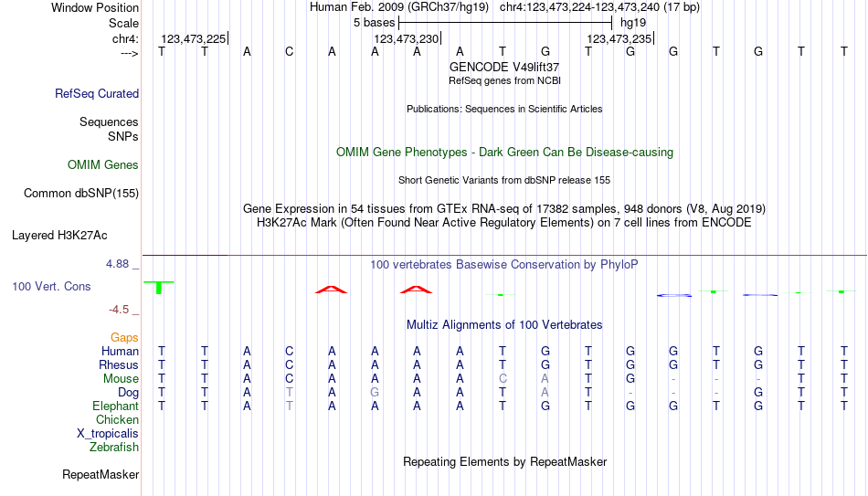Click the sequence direction arrow --> label

pyautogui.click(x=130, y=53)
